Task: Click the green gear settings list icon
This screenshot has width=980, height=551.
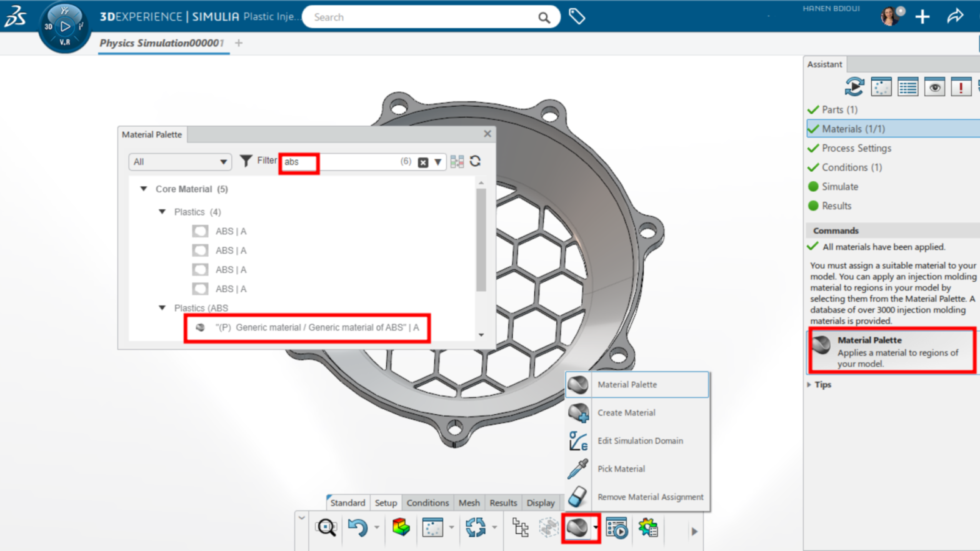Action: (648, 528)
